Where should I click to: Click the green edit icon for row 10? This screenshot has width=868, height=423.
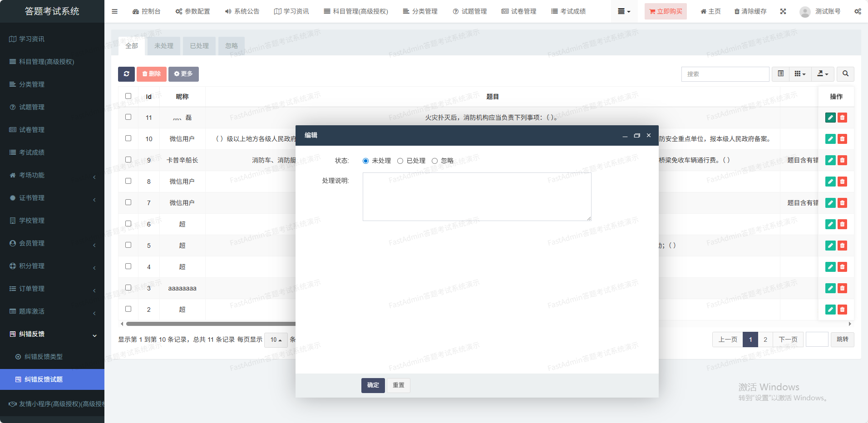click(830, 139)
